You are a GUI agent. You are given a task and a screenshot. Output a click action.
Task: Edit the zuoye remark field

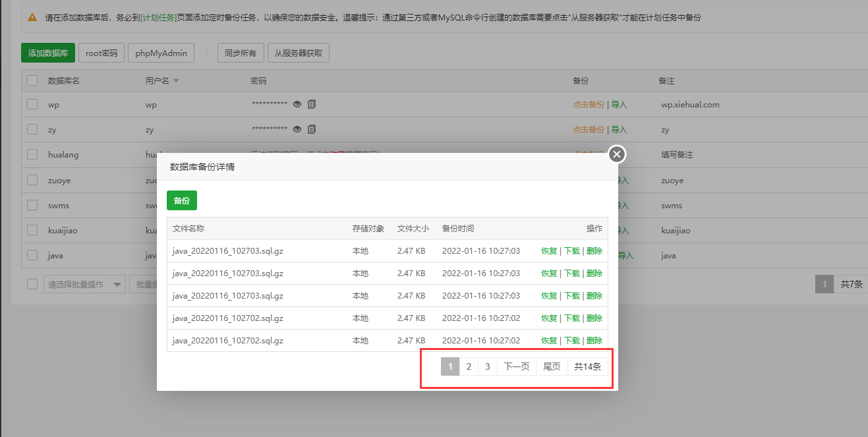[x=672, y=180]
